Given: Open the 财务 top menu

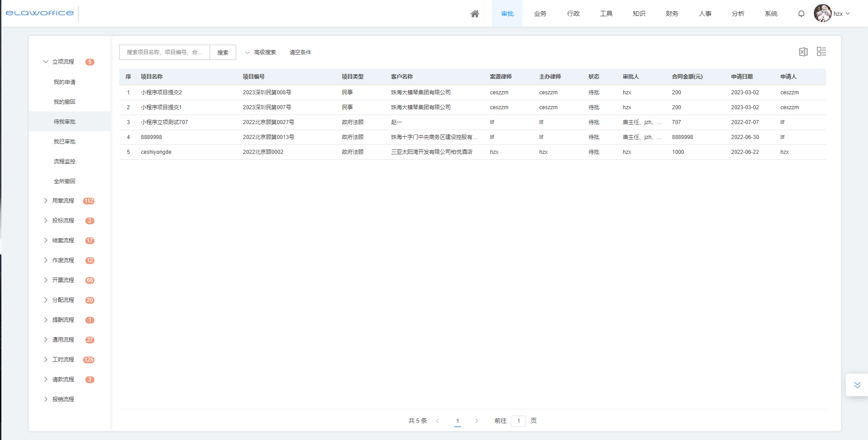Looking at the screenshot, I should tap(672, 14).
